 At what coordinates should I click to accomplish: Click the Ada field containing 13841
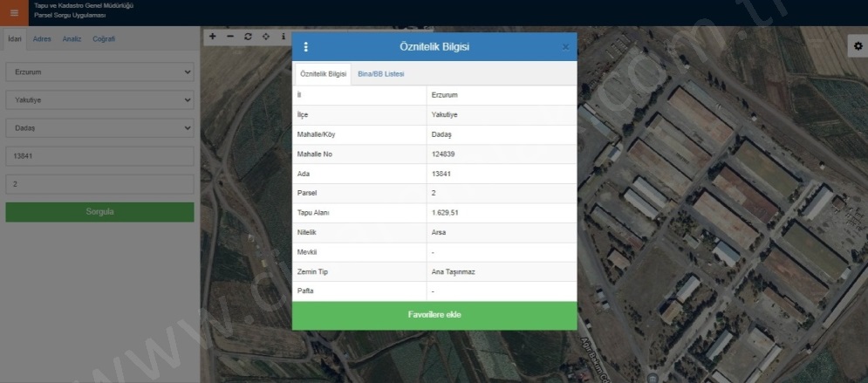[x=99, y=156]
